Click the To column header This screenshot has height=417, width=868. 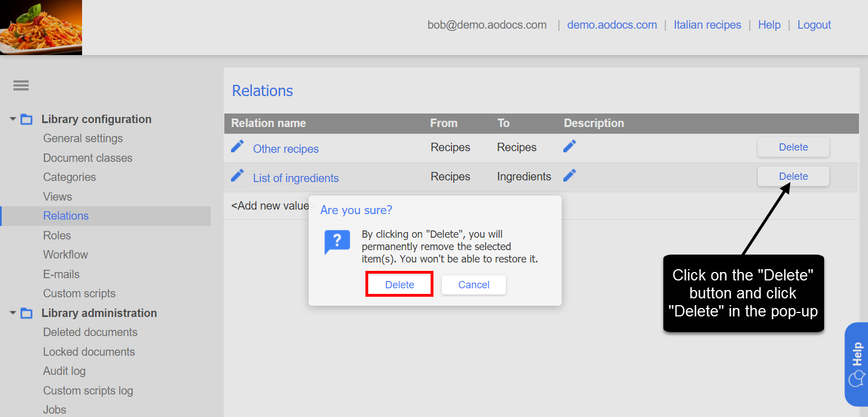coord(503,123)
